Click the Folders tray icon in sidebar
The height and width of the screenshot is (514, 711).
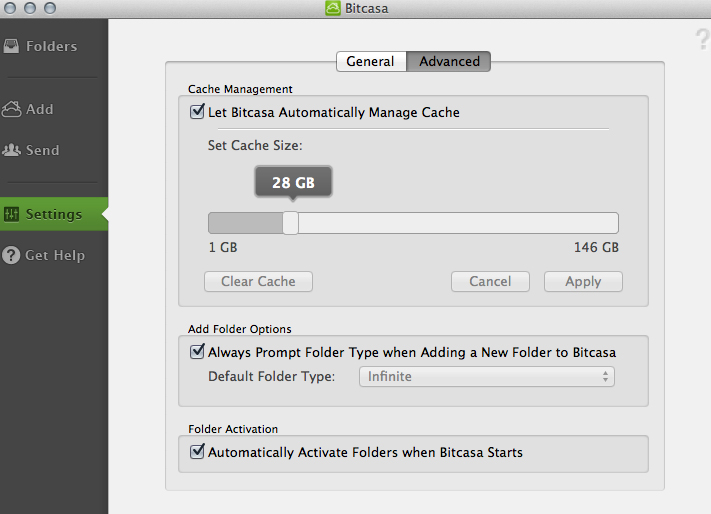[x=11, y=46]
